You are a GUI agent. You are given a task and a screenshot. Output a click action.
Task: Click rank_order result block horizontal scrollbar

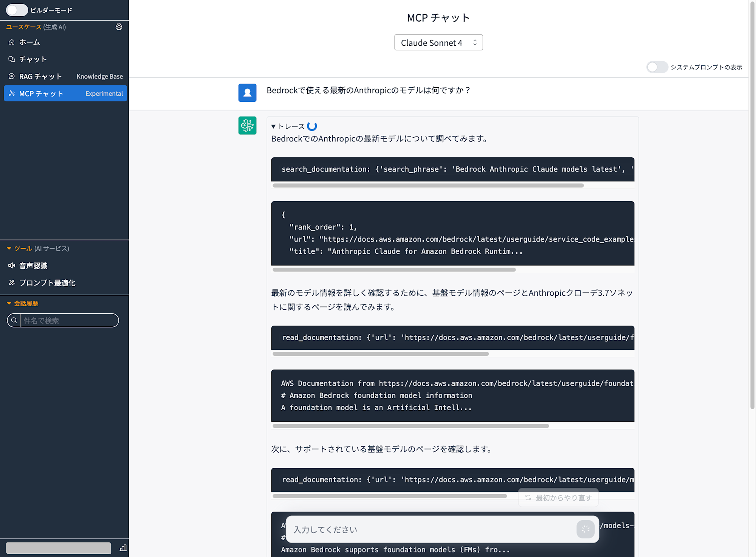[x=394, y=270]
